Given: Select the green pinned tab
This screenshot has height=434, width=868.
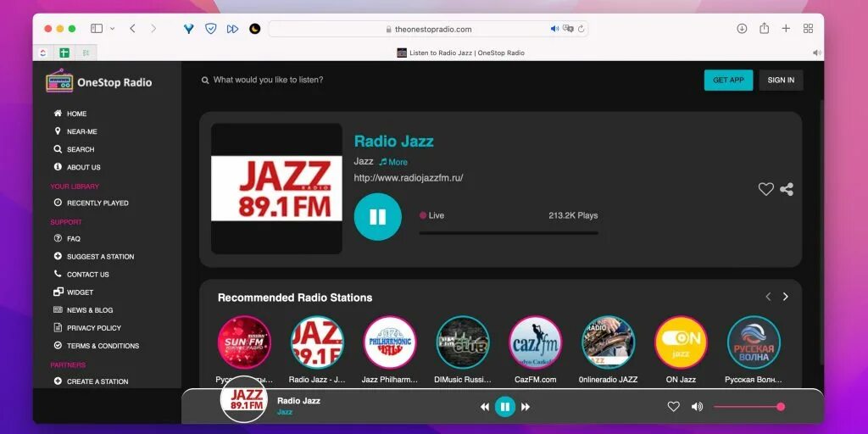Looking at the screenshot, I should pos(64,53).
